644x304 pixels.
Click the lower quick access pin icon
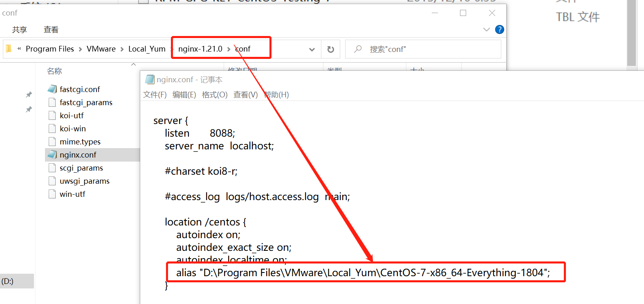[29, 109]
